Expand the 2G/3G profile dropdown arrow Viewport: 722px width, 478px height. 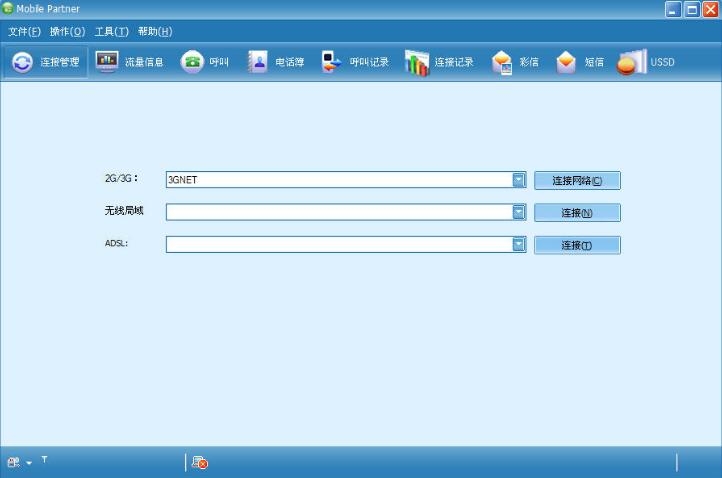[x=519, y=180]
